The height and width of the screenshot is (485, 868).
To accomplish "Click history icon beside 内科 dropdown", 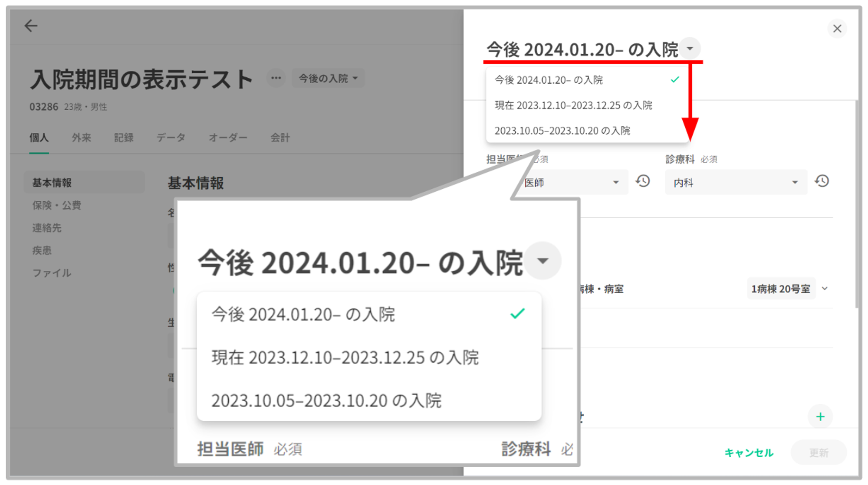I will pos(822,181).
